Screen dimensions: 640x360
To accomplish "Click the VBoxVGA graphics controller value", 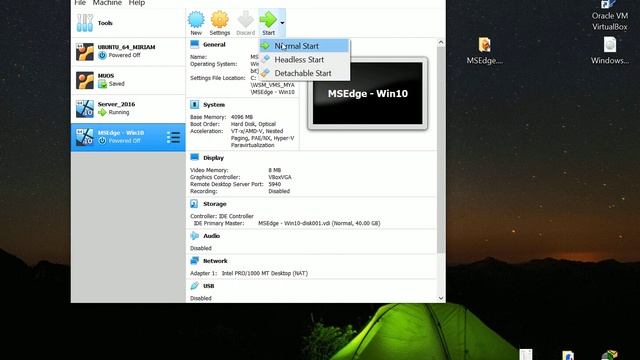I will (280, 177).
